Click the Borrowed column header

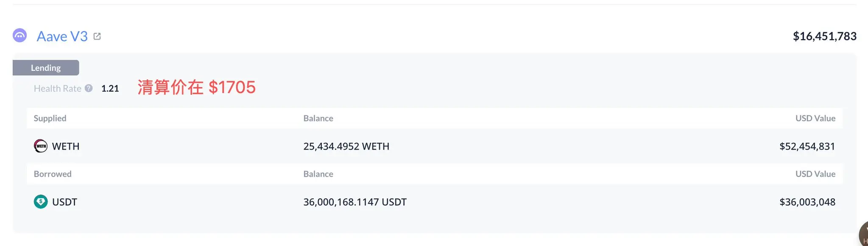[x=53, y=174]
